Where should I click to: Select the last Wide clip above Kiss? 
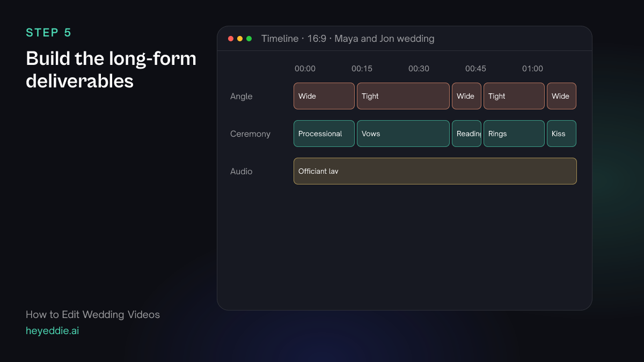pos(561,96)
